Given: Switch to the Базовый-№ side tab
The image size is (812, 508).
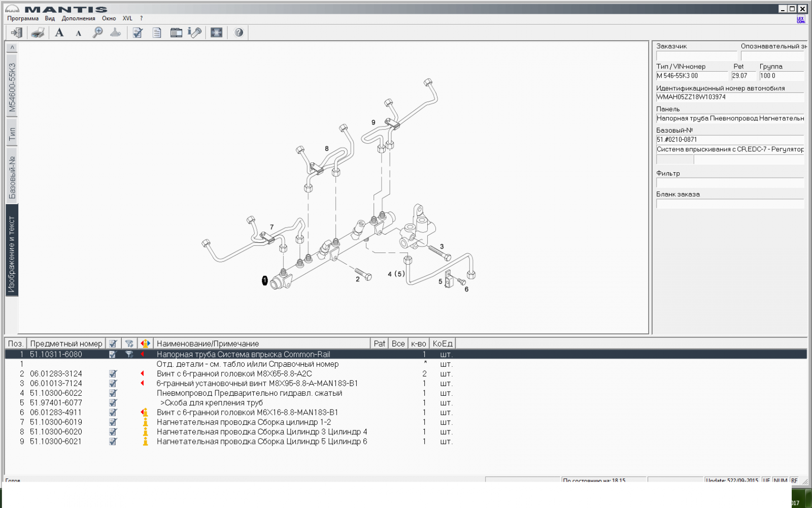Looking at the screenshot, I should pos(12,176).
